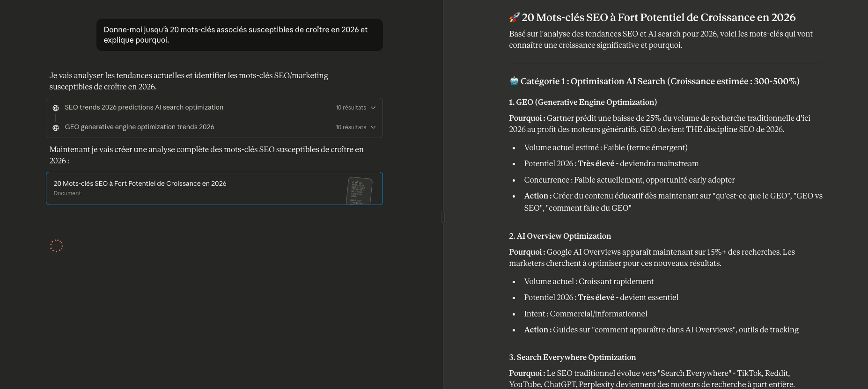The height and width of the screenshot is (389, 868).
Task: Click globe icon beside GEO generative engine search
Action: [x=56, y=128]
